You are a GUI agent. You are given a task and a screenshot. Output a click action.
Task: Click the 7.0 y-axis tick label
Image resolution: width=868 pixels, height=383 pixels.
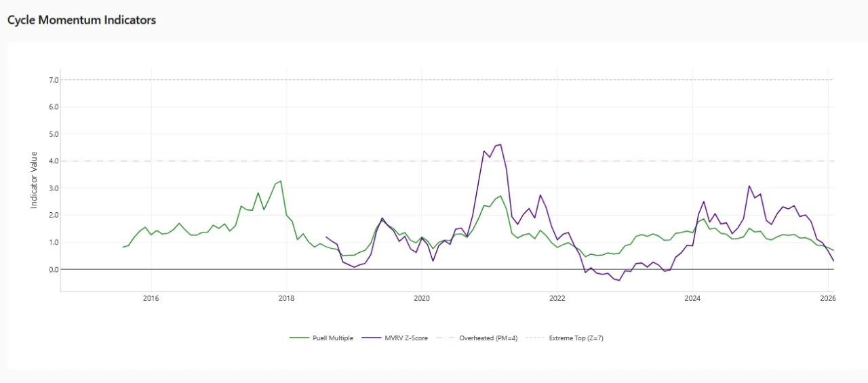[x=54, y=80]
